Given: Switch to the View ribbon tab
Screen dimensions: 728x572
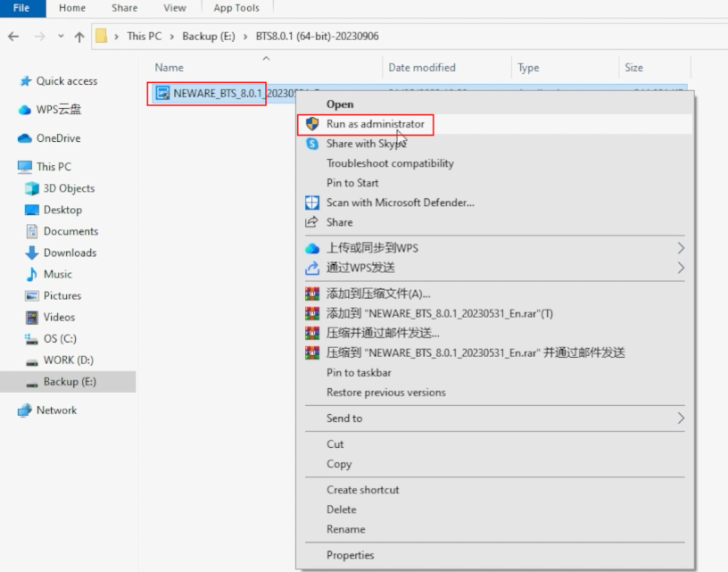Looking at the screenshot, I should pos(175,8).
